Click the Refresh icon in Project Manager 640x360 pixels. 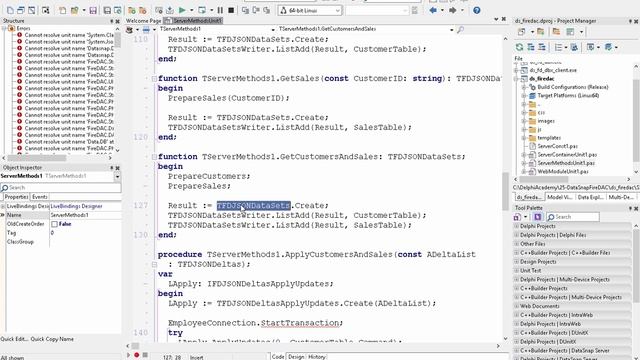click(x=519, y=47)
